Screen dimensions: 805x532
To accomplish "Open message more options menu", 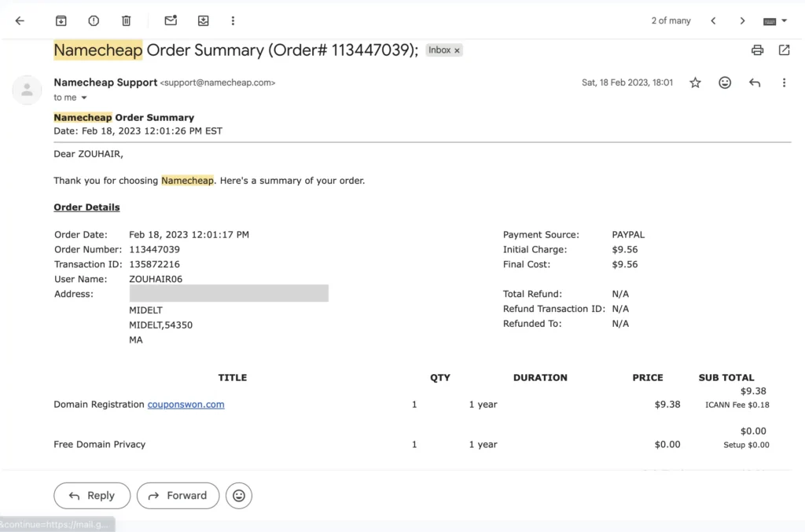I will click(x=784, y=83).
